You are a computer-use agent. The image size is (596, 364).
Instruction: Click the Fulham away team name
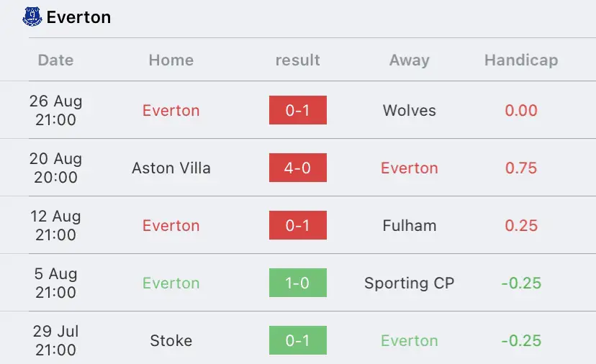coord(410,226)
